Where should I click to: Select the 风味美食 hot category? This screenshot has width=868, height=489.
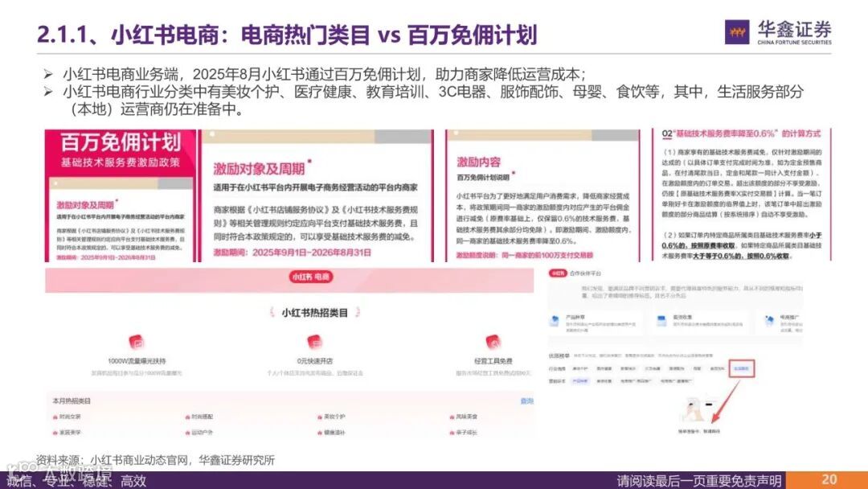pyautogui.click(x=464, y=417)
